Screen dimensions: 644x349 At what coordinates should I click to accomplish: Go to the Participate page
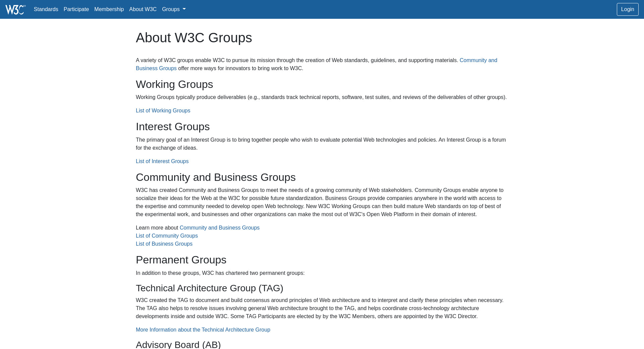tap(76, 9)
